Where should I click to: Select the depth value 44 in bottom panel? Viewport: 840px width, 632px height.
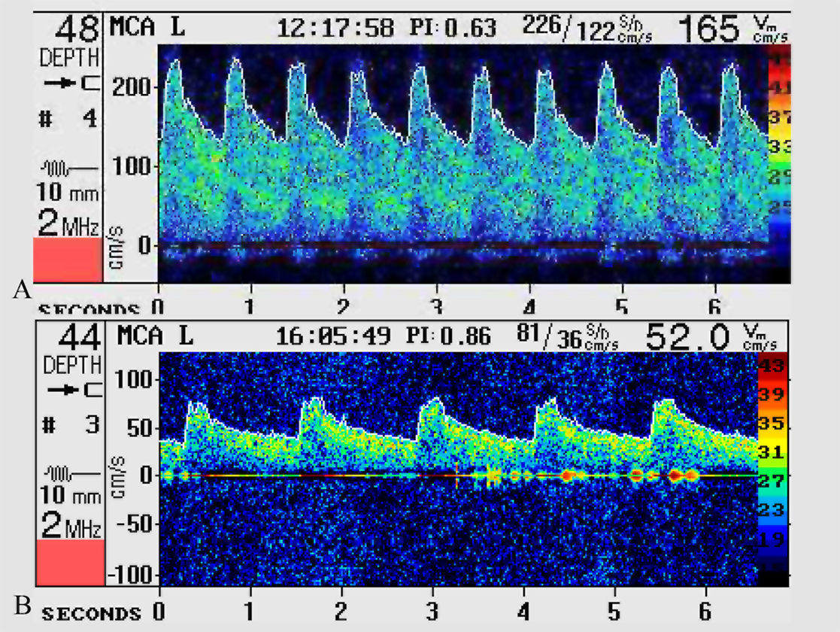tap(78, 336)
